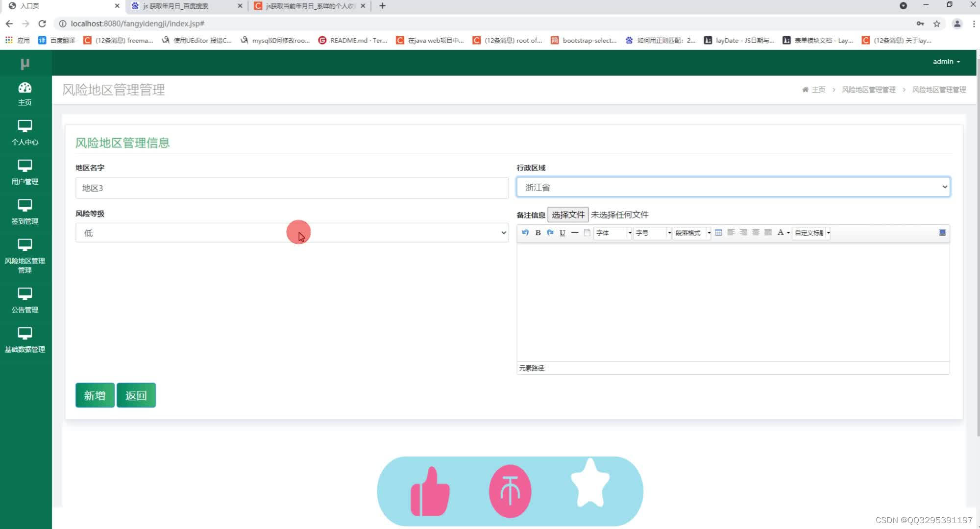
Task: Open the 字体 font family dropdown
Action: [x=613, y=233]
